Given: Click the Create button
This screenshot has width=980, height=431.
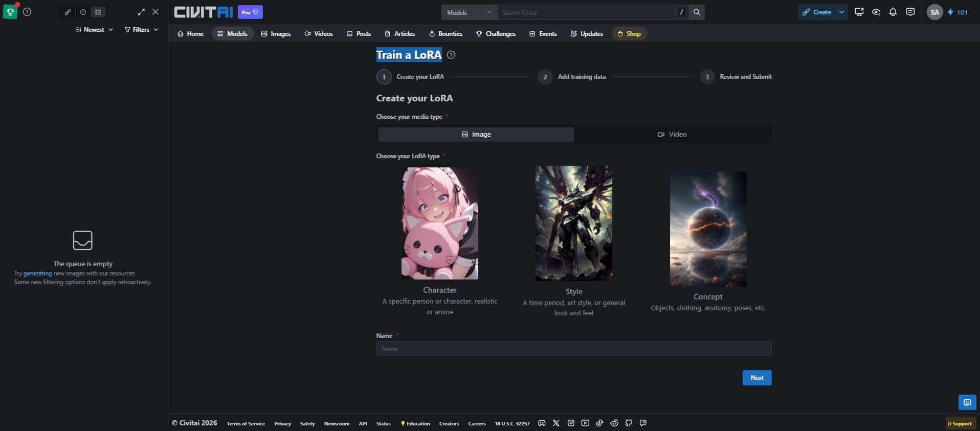Looking at the screenshot, I should (x=817, y=12).
